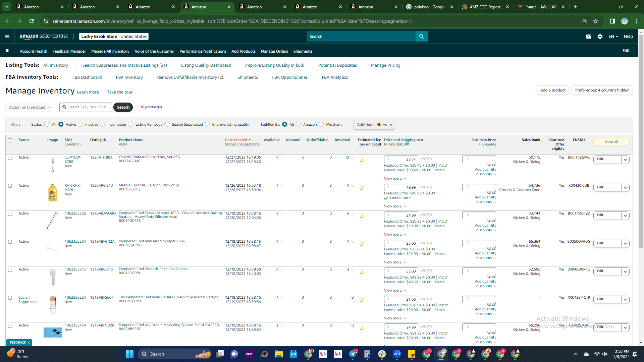Open Search Suppressed and Inactive Listings (31)

(124, 65)
